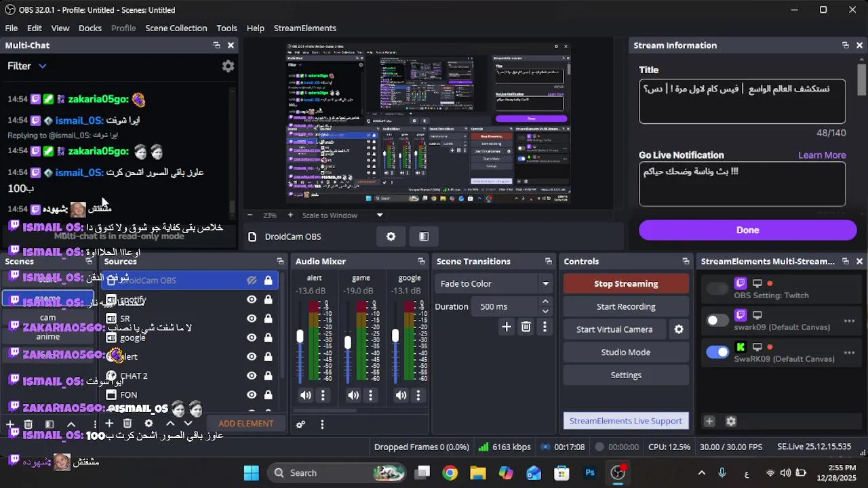Increase transition duration with up arrow
Viewport: 868px width, 488px height.
point(545,302)
